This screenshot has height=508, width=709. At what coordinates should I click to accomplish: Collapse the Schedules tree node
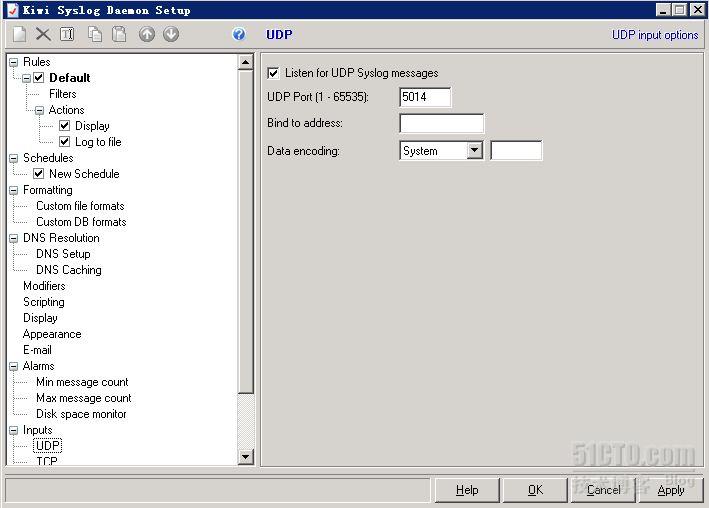pos(14,158)
